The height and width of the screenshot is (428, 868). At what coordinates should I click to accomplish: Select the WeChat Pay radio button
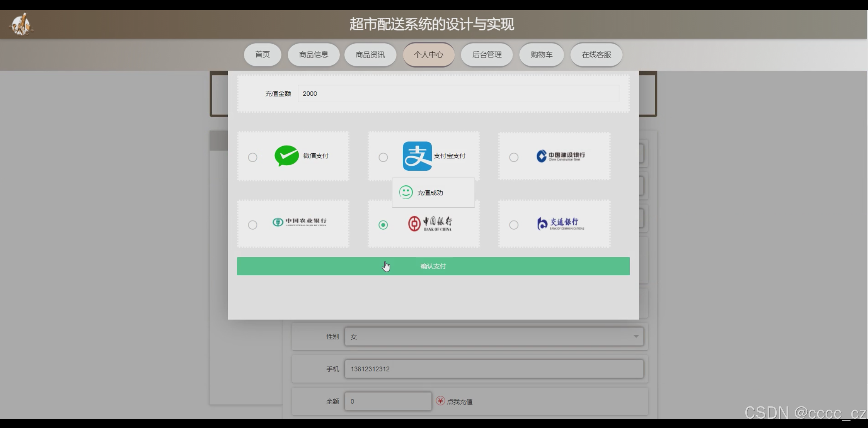coord(252,157)
